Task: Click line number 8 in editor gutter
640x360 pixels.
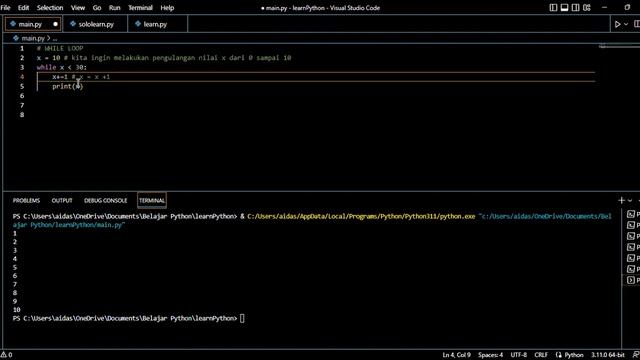Action: pos(22,115)
